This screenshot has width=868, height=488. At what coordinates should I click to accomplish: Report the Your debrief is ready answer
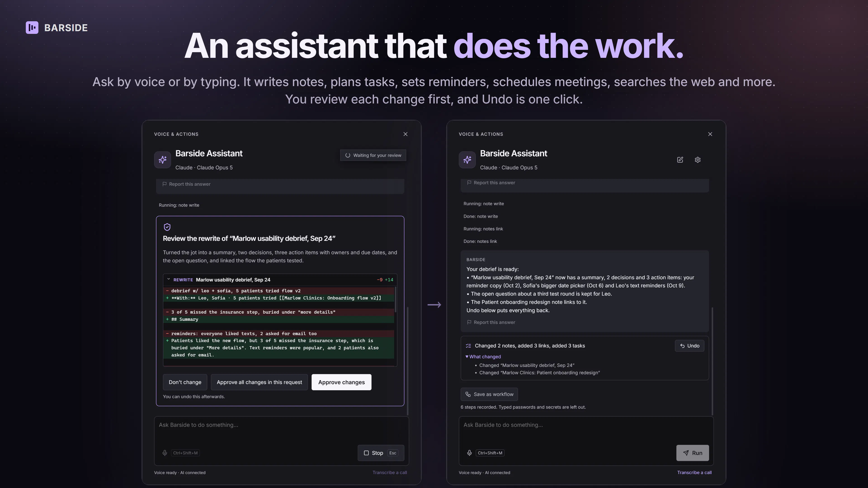tap(491, 322)
